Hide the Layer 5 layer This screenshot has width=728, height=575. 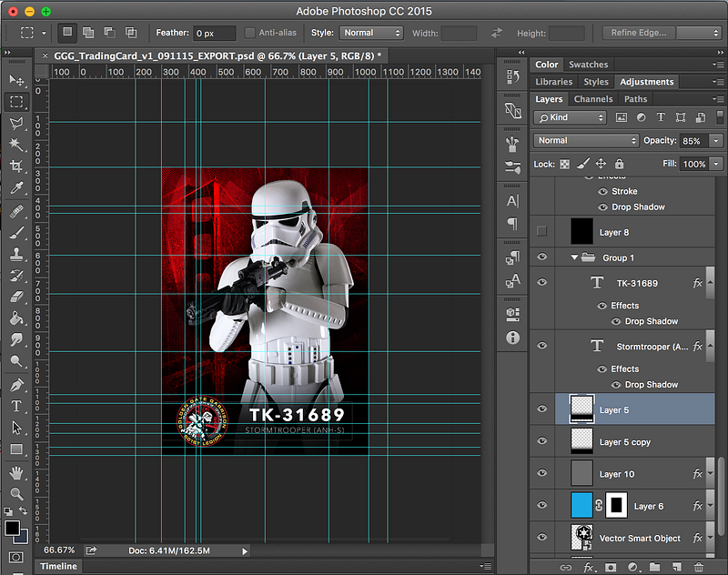coord(541,409)
